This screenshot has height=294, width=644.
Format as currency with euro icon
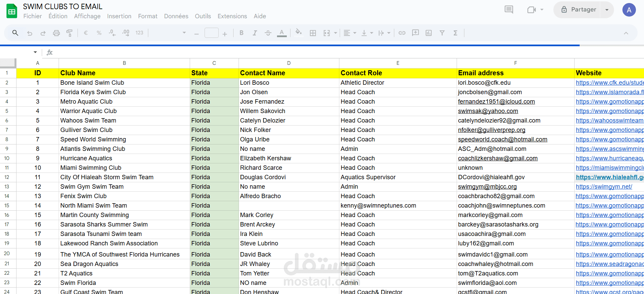coord(86,33)
